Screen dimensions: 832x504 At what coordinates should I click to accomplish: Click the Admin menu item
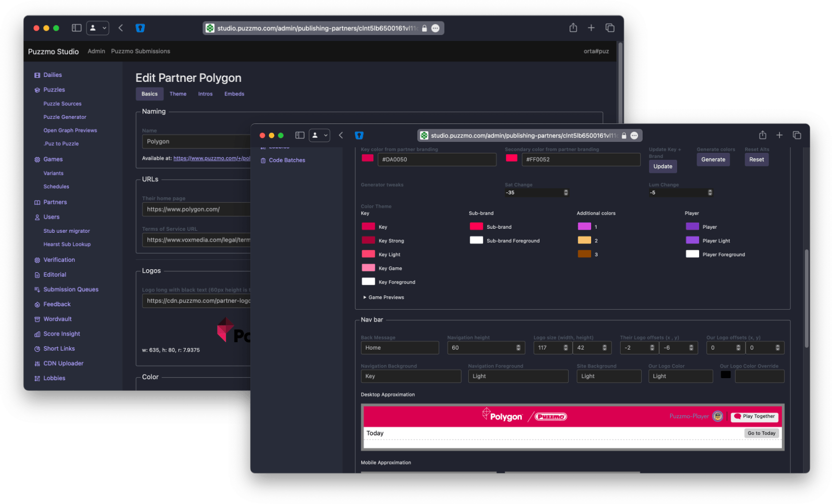click(x=96, y=51)
